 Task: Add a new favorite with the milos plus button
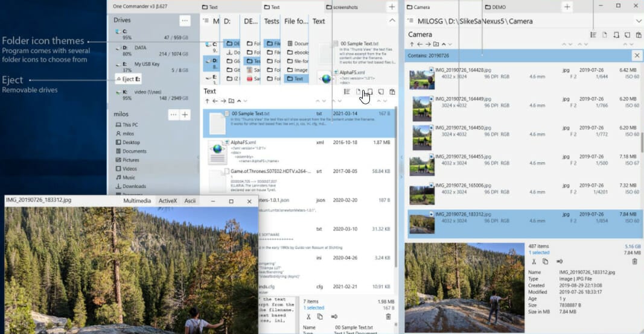point(185,115)
